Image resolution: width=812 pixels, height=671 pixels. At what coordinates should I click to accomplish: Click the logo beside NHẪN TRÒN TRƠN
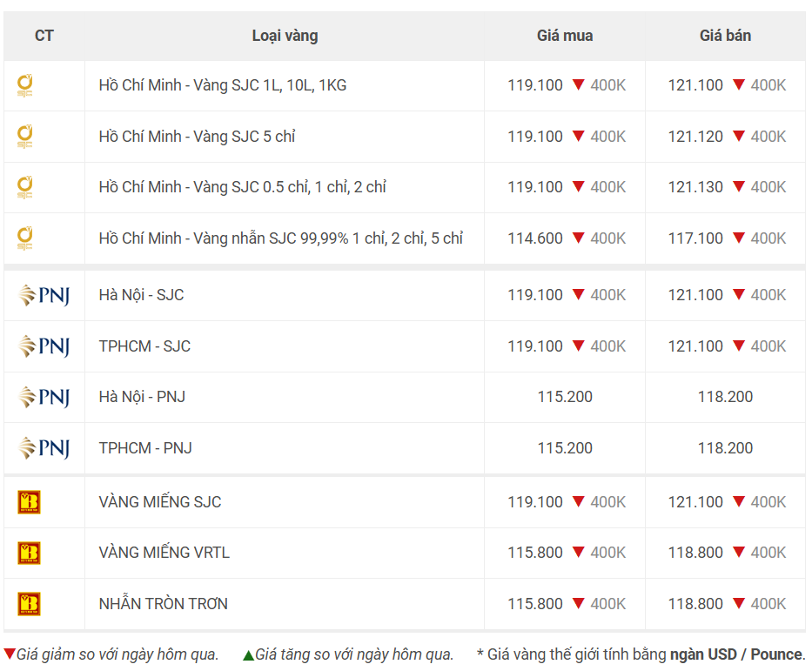(x=29, y=604)
